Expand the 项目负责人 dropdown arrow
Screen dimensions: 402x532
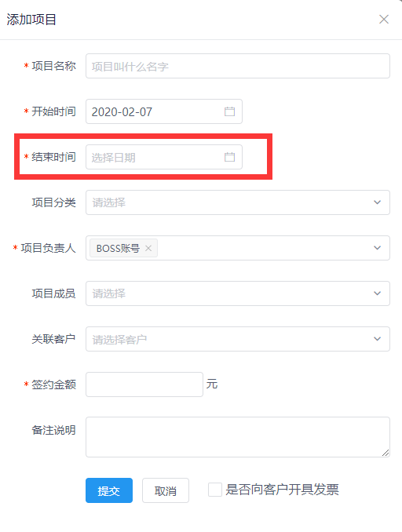[x=377, y=248]
